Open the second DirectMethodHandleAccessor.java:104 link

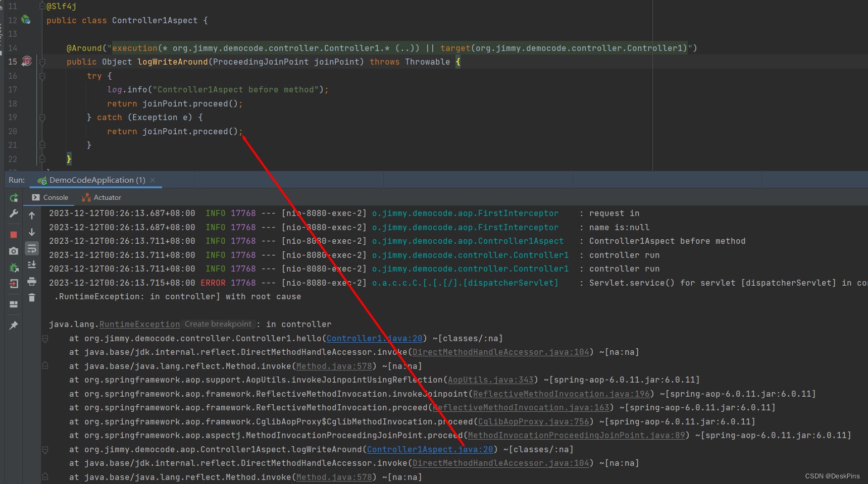click(x=501, y=463)
